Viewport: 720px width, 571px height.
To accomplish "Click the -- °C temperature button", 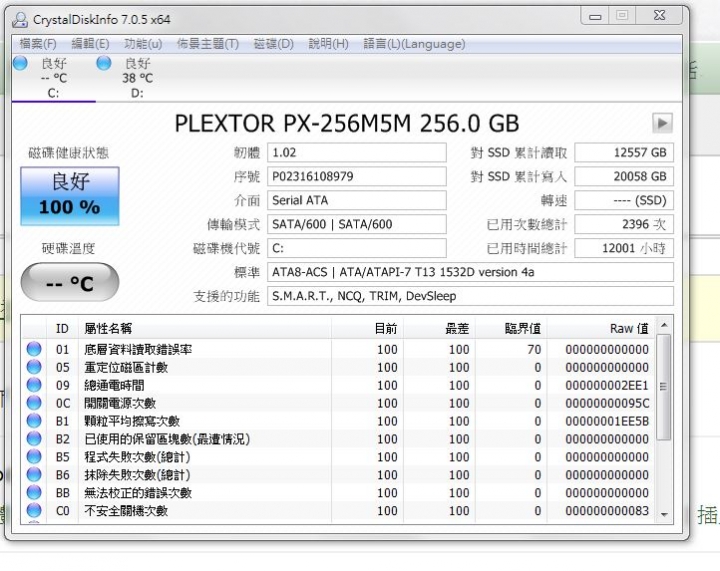I will coord(70,282).
